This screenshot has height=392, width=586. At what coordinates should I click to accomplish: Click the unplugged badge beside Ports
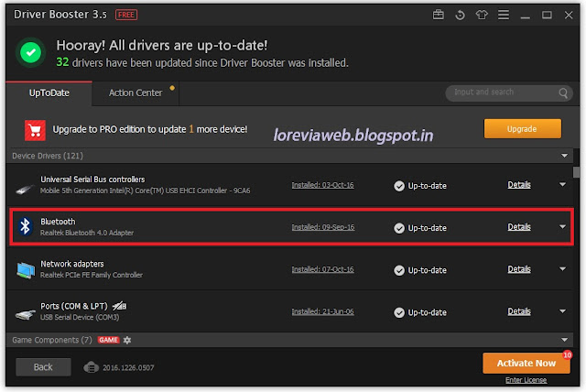point(120,306)
